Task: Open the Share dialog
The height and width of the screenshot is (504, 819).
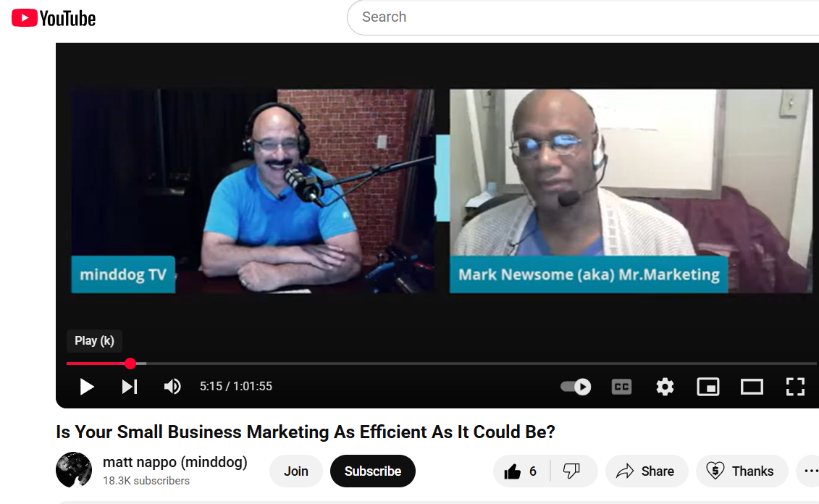Action: click(x=645, y=471)
